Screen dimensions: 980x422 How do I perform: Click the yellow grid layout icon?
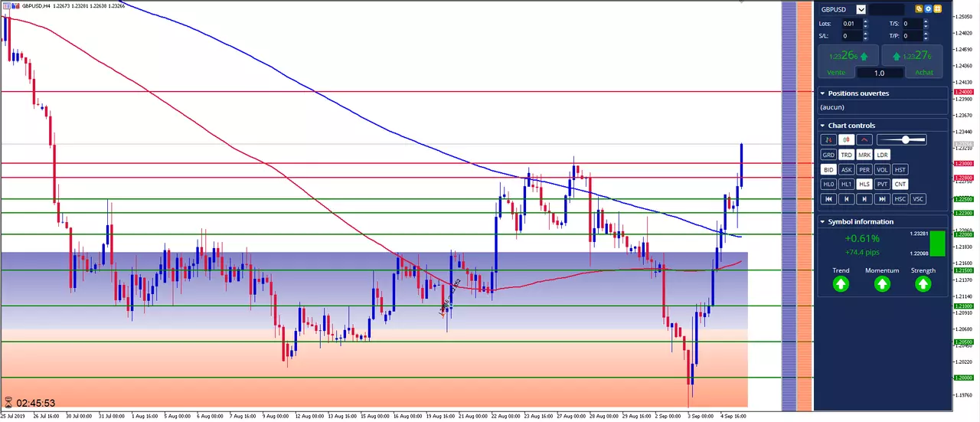coord(938,9)
